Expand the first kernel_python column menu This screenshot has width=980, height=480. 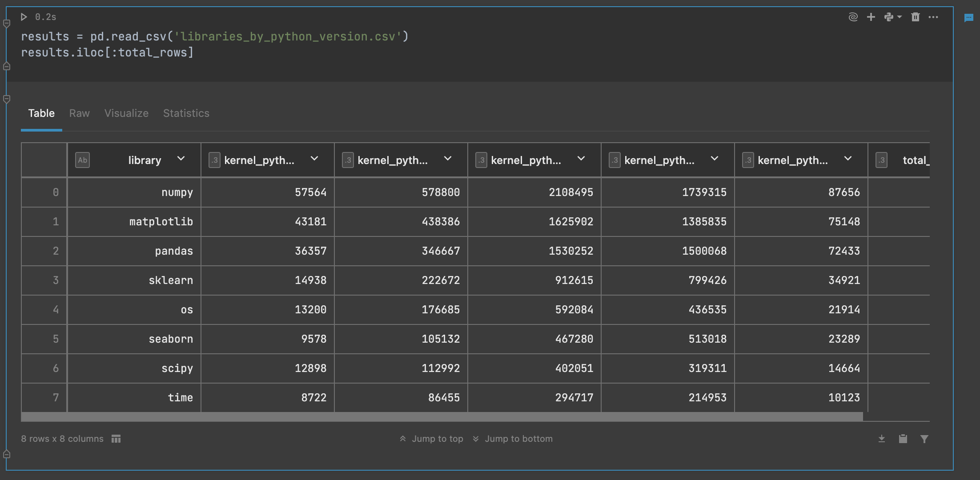pyautogui.click(x=314, y=159)
